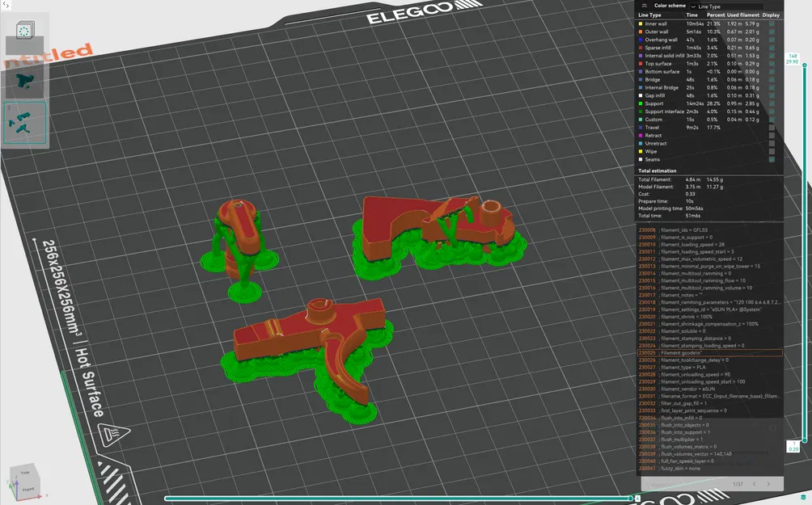Enable display of Wipe moves

coord(772,152)
